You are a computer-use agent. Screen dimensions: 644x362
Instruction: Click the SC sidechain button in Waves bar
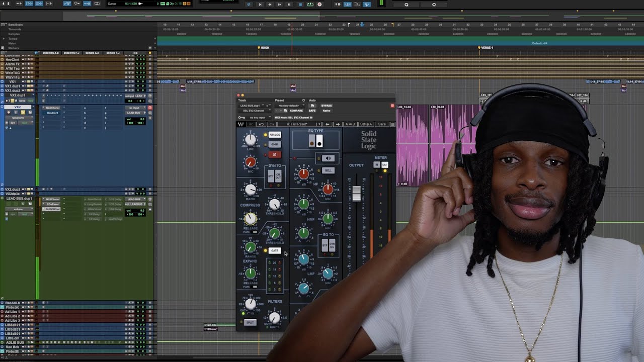[251, 124]
